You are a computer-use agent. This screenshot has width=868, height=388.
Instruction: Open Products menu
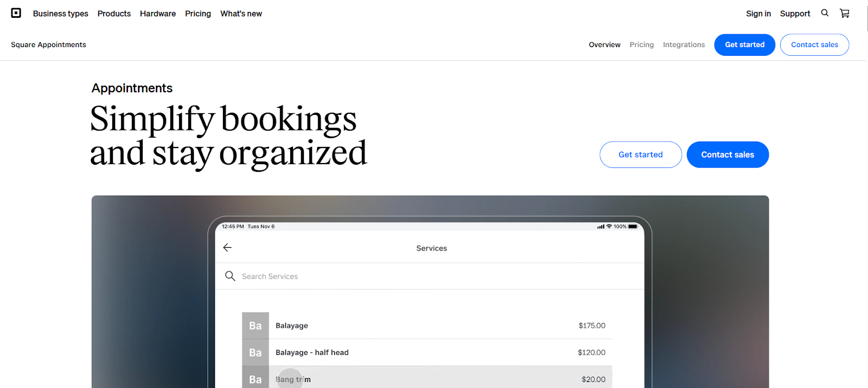pyautogui.click(x=114, y=14)
